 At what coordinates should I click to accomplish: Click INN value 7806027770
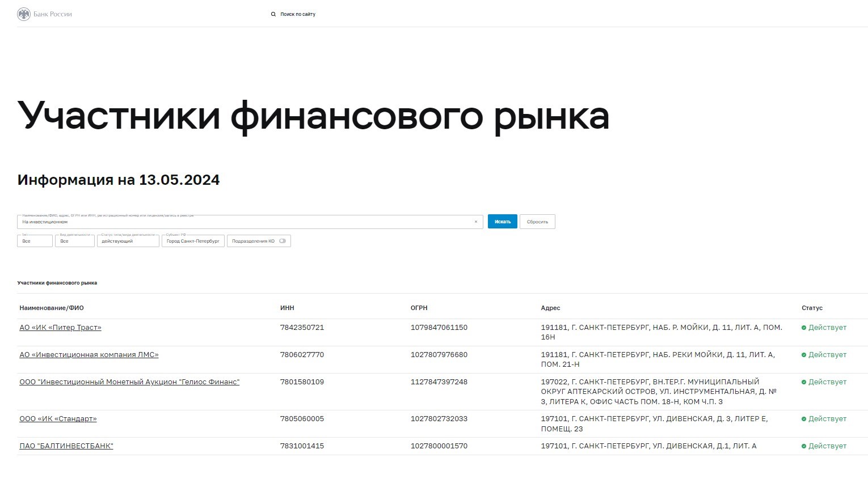coord(302,355)
